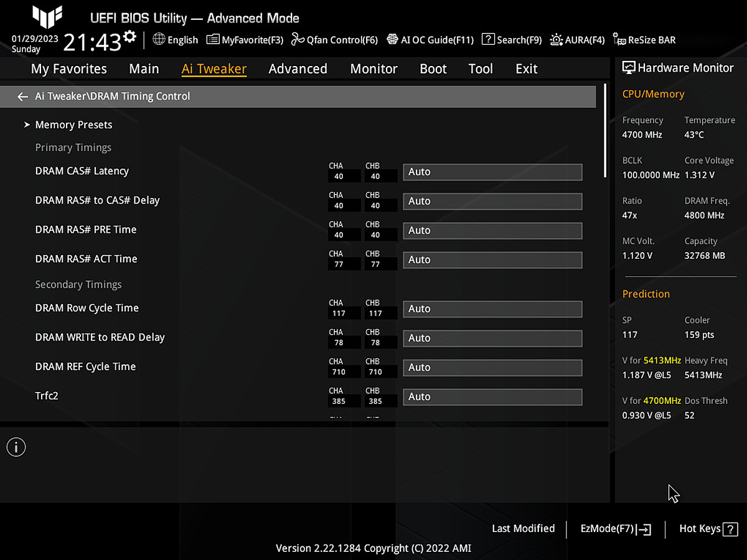Open the clock settings gear icon
747x560 pixels.
(x=129, y=36)
